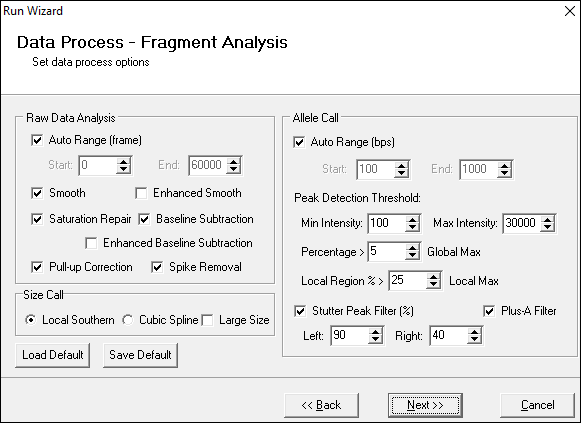Return to previous step with Back
Viewport: 581px width, 423px height.
(x=321, y=405)
